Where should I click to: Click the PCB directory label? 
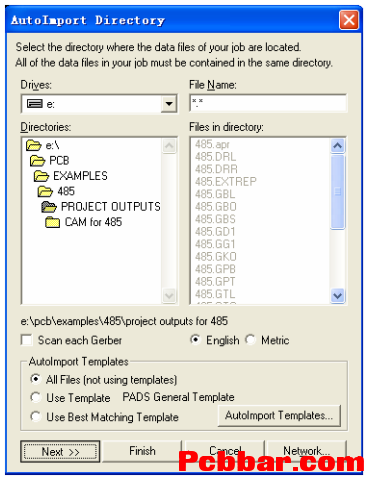[59, 161]
